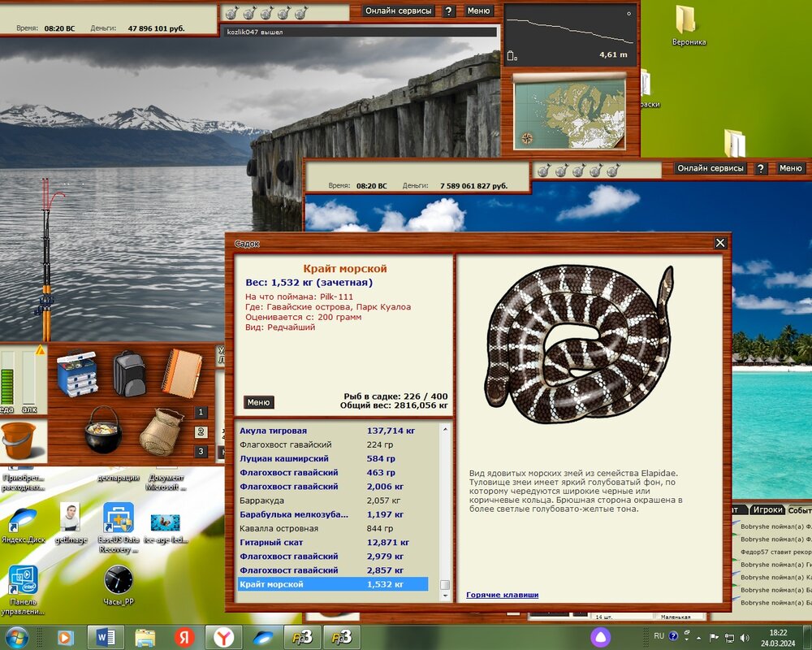Click the orange bucket icon
Image resolution: width=812 pixels, height=650 pixels.
[17, 440]
